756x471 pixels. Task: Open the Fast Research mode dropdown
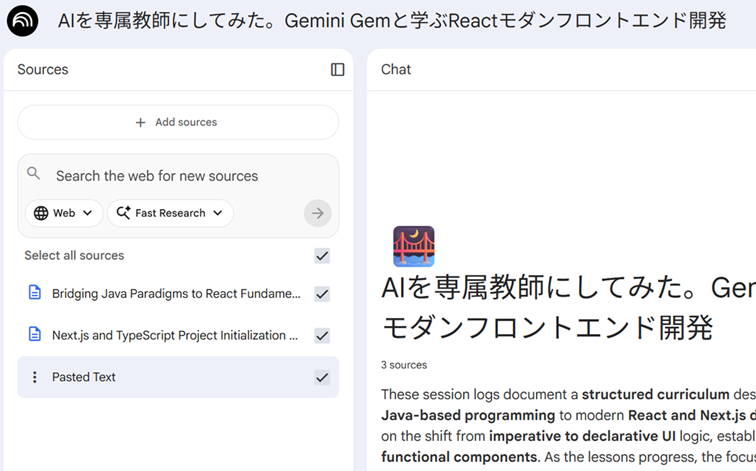171,213
